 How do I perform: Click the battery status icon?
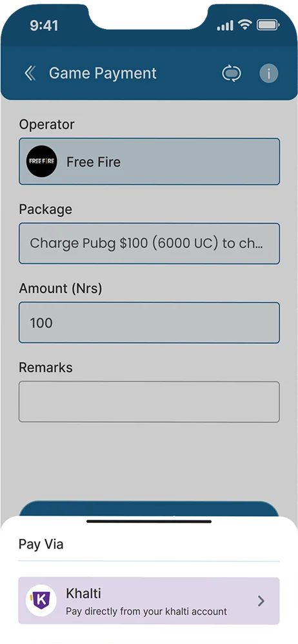tap(268, 26)
